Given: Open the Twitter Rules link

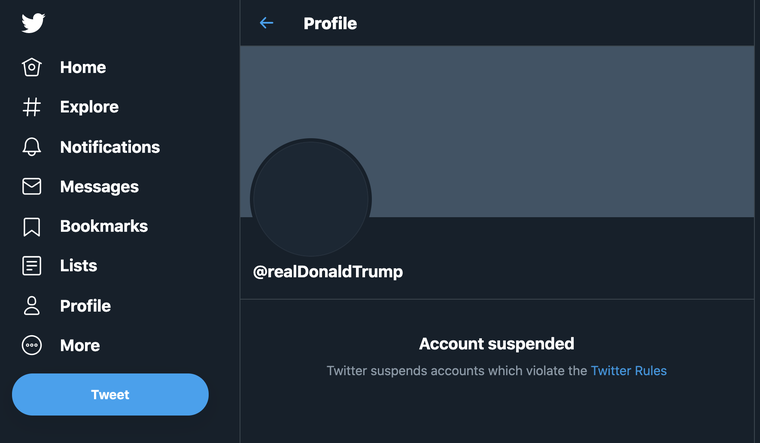Looking at the screenshot, I should coord(628,371).
